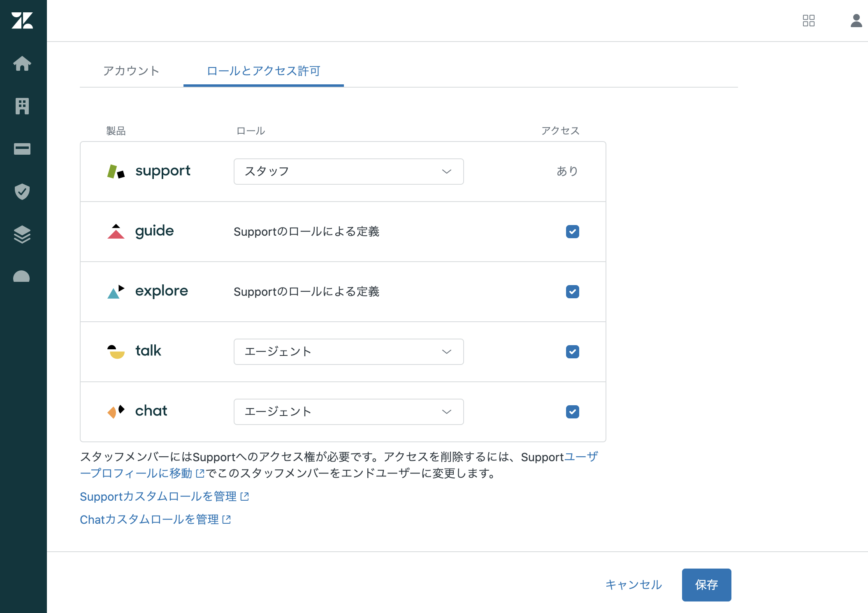Click the 'explore' product name text
868x613 pixels.
point(162,291)
